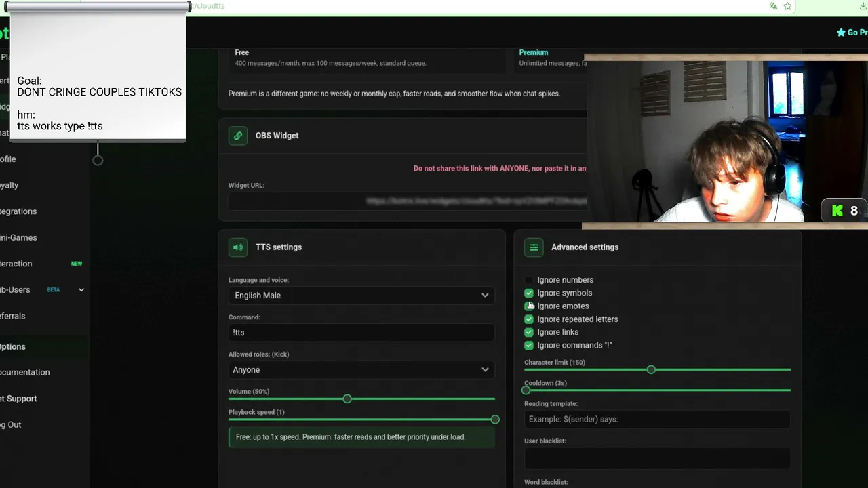The height and width of the screenshot is (488, 868).
Task: Open the Documentation sidebar link
Action: (x=25, y=372)
